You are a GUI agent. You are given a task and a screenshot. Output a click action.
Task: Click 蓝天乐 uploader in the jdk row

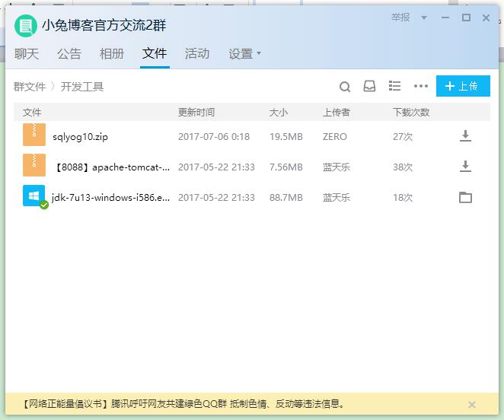click(337, 197)
